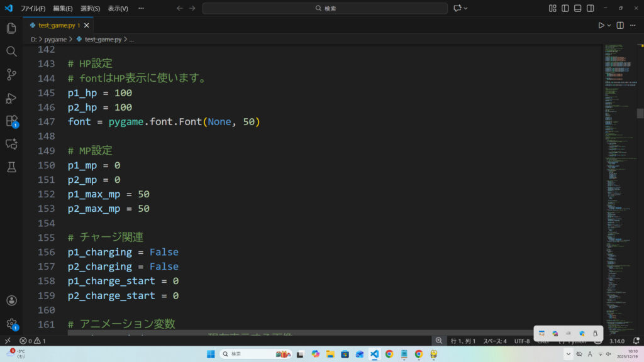Screen dimensions: 644x362
Task: Open the Testing flask icon view
Action: [11, 167]
